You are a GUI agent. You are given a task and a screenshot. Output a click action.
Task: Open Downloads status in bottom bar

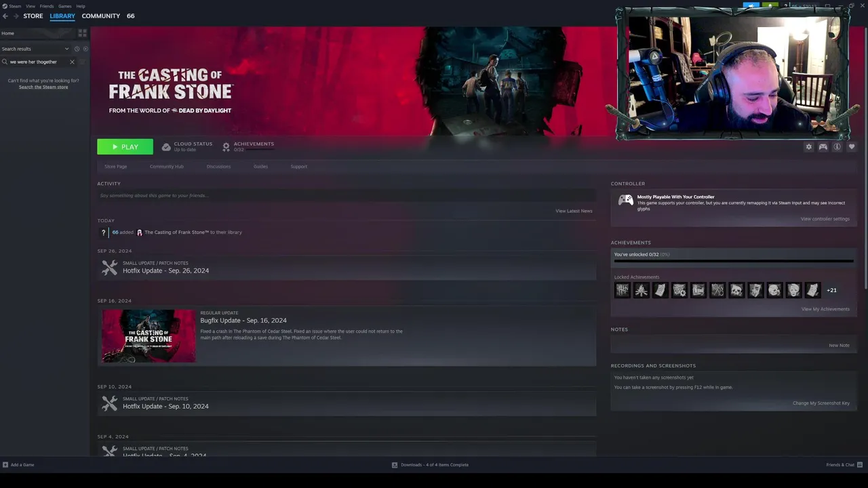click(x=430, y=465)
